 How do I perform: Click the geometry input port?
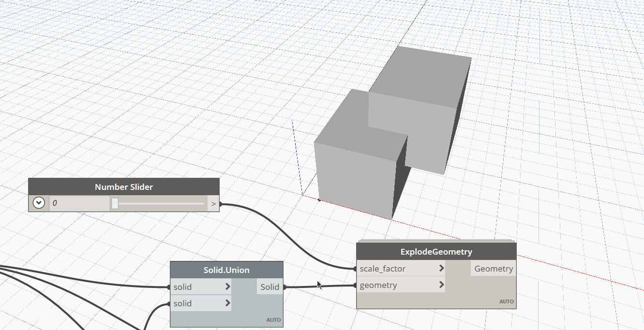coord(401,285)
